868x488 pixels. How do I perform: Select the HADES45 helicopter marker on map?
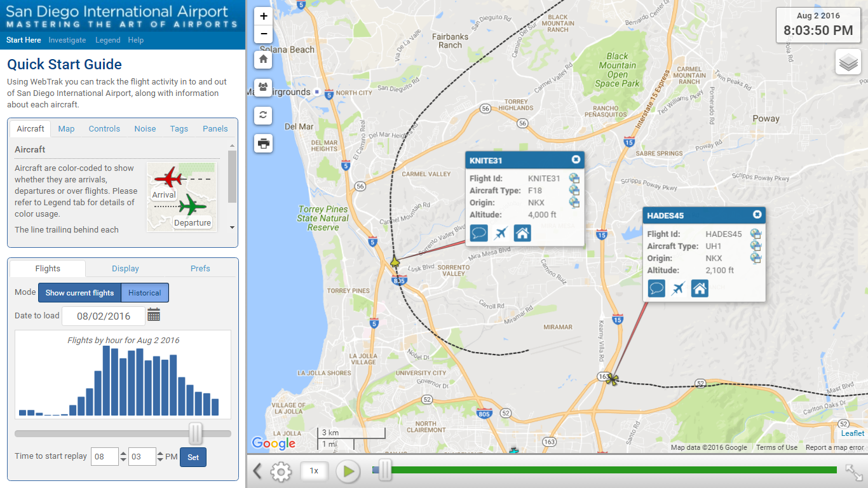coord(612,379)
